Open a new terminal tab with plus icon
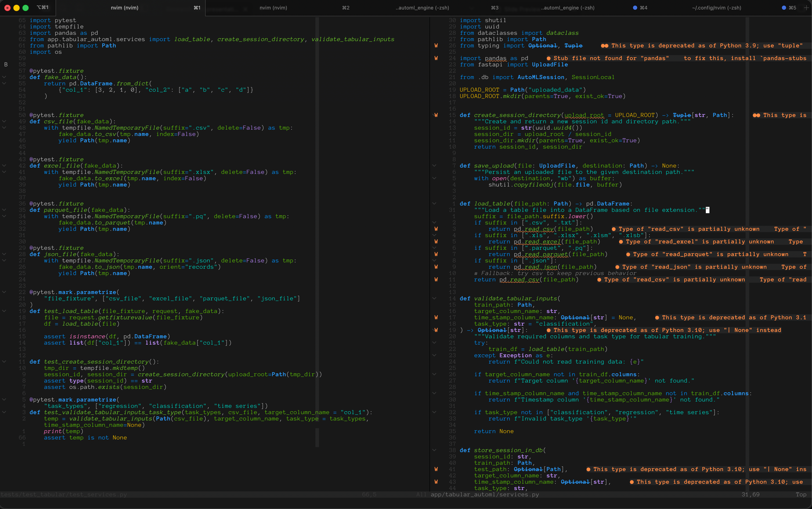Viewport: 812px width, 509px height. tap(806, 8)
